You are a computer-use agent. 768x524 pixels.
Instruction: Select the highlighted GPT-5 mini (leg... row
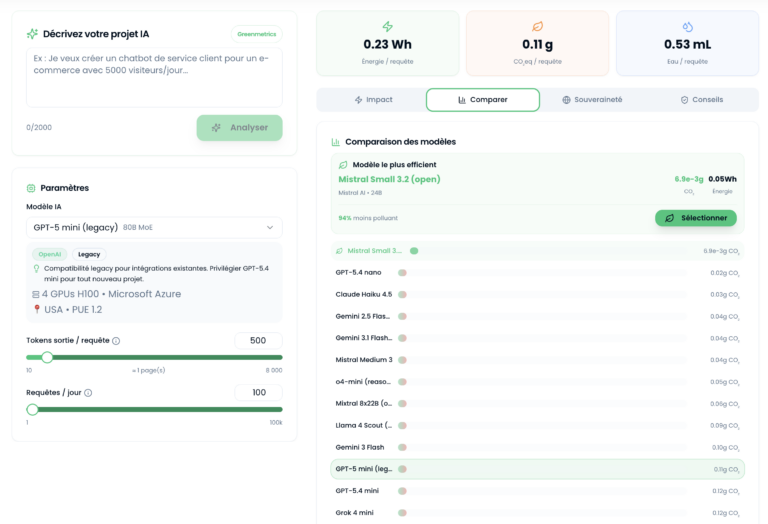(537, 469)
